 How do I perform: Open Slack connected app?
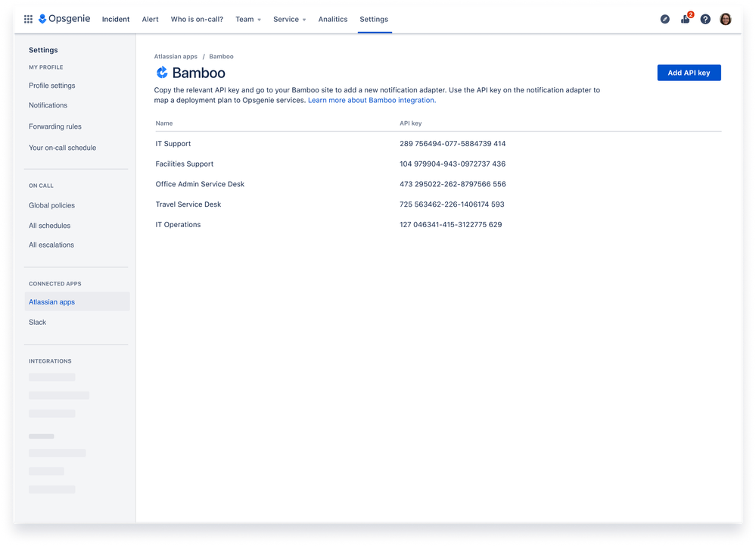click(37, 322)
